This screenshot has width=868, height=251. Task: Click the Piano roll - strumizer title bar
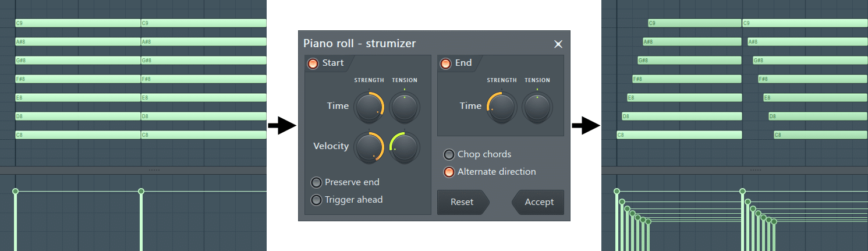click(408, 44)
